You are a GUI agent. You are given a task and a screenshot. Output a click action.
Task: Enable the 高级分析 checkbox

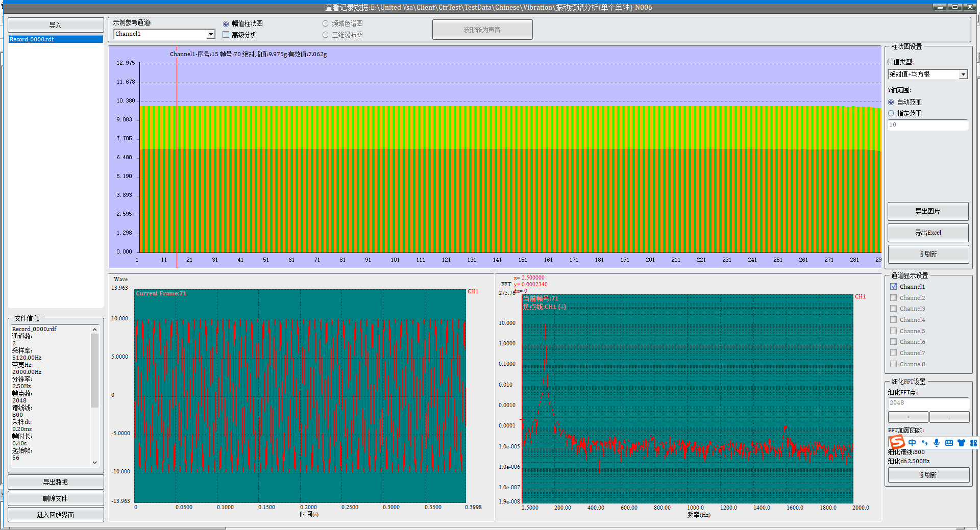pos(226,35)
